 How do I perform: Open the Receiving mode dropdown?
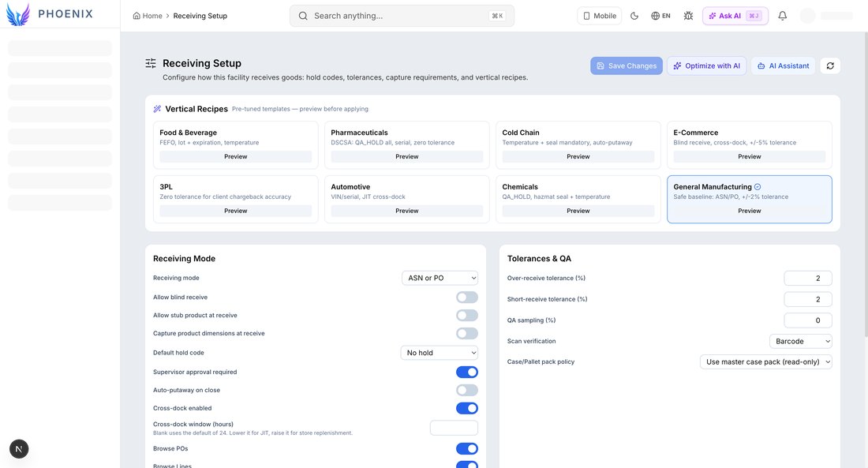pos(440,278)
